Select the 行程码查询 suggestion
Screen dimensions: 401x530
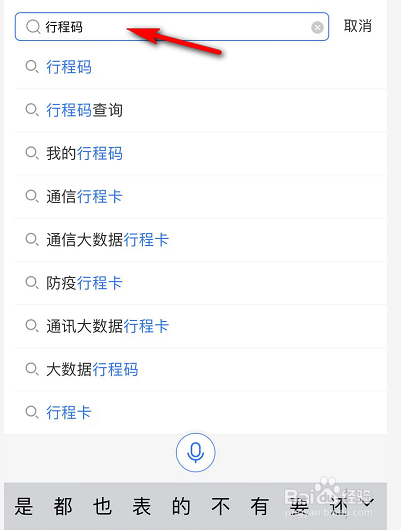201,110
